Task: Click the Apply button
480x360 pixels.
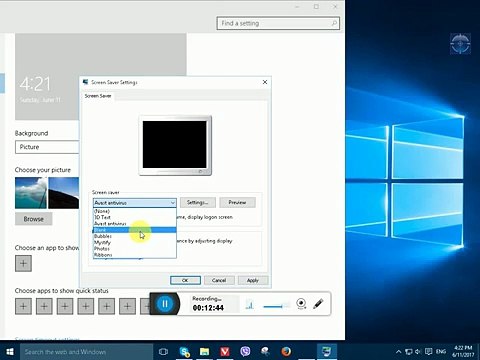Action: coord(253,280)
